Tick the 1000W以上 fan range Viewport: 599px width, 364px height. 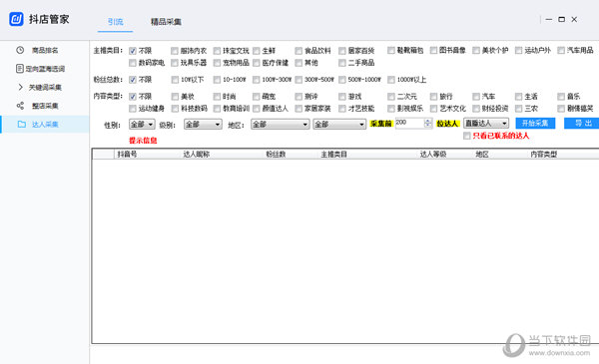click(390, 80)
